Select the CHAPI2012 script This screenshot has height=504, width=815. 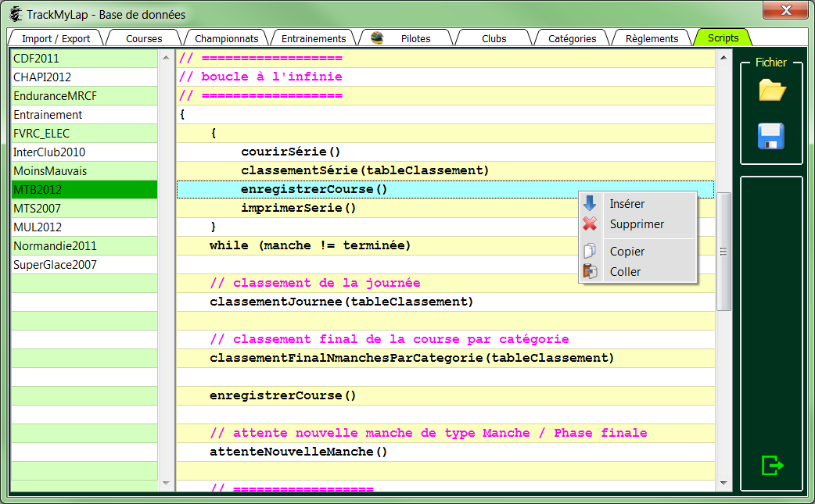[84, 77]
